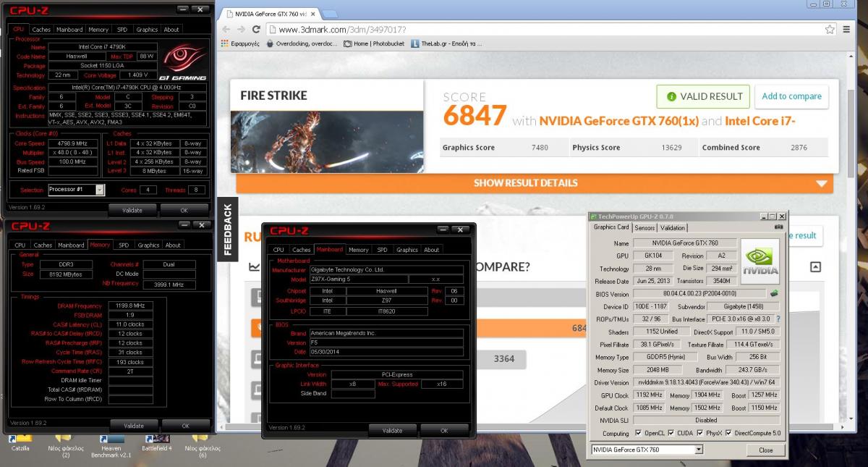Click OK in the top CPU-Z window

[184, 210]
